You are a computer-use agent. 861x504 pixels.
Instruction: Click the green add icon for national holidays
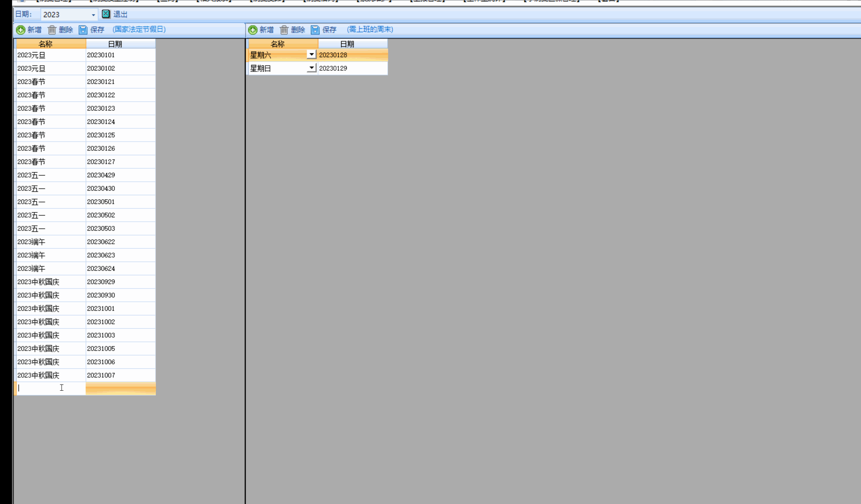coord(20,30)
